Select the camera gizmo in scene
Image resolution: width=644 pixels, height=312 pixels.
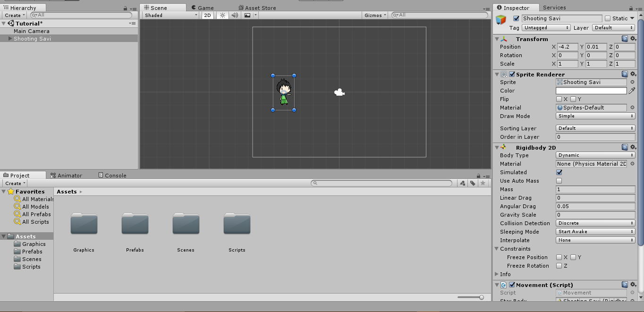tap(339, 93)
